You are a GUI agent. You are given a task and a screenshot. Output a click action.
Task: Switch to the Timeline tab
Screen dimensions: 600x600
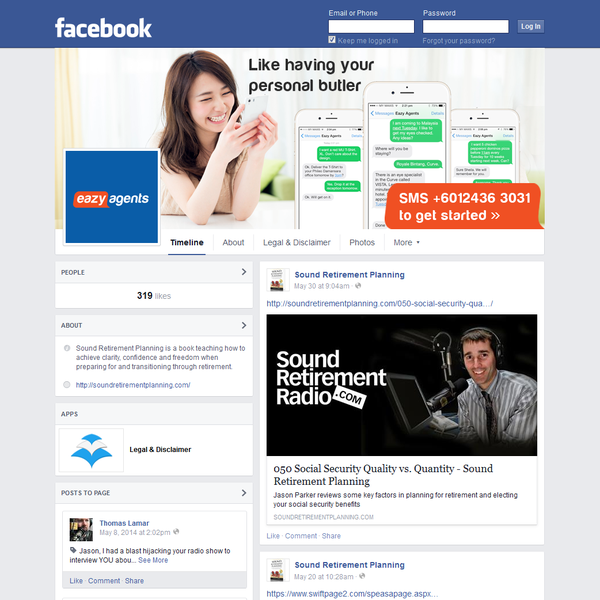187,243
